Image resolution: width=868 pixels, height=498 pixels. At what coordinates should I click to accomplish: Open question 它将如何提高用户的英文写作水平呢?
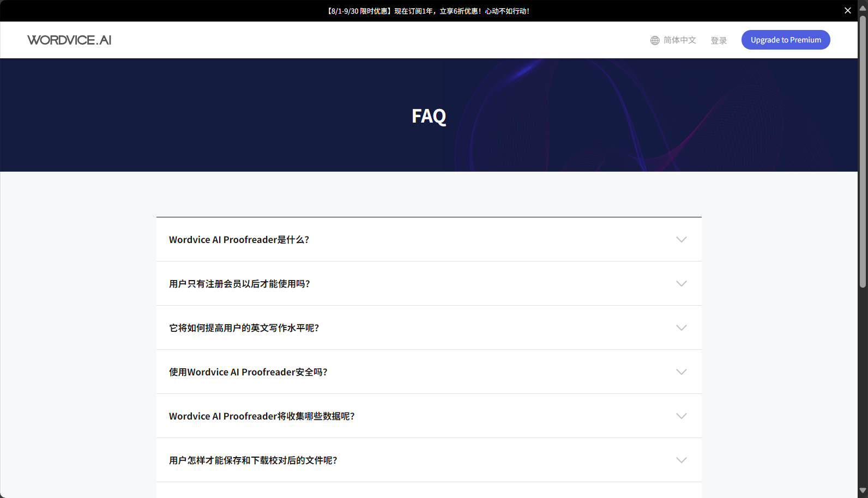pos(429,328)
